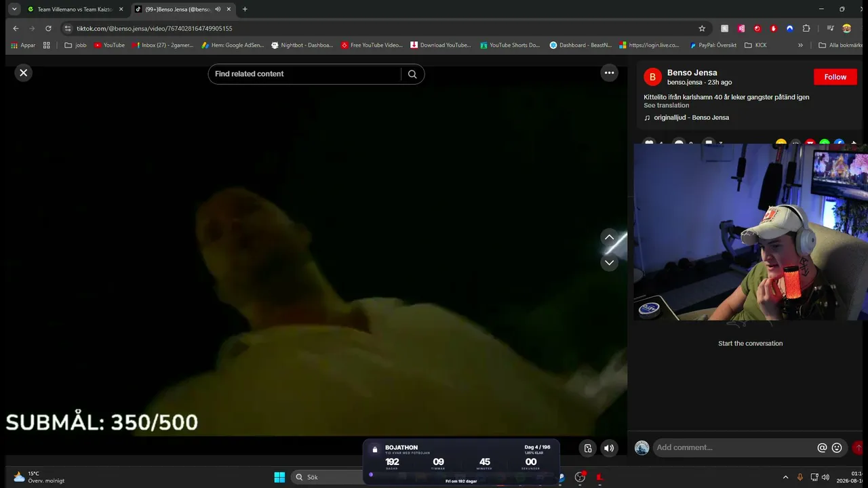
Task: Open the https://login.live.co... bookmark
Action: coord(649,45)
